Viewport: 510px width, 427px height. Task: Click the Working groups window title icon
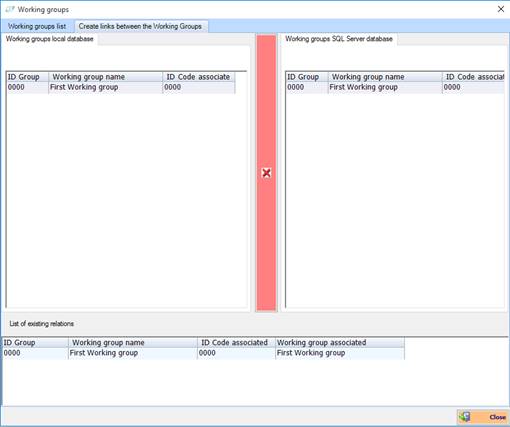[x=10, y=9]
